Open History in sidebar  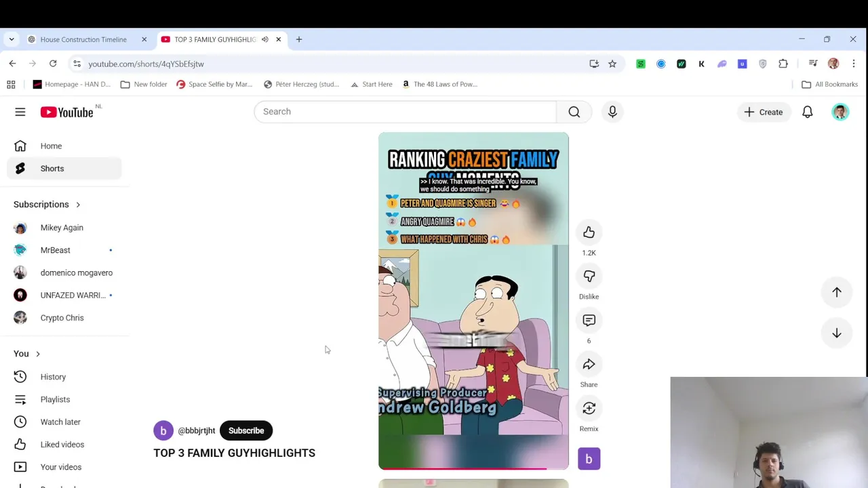coord(64,377)
